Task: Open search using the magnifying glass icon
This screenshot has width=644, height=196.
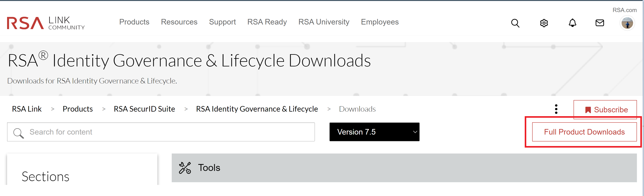Action: click(x=515, y=23)
